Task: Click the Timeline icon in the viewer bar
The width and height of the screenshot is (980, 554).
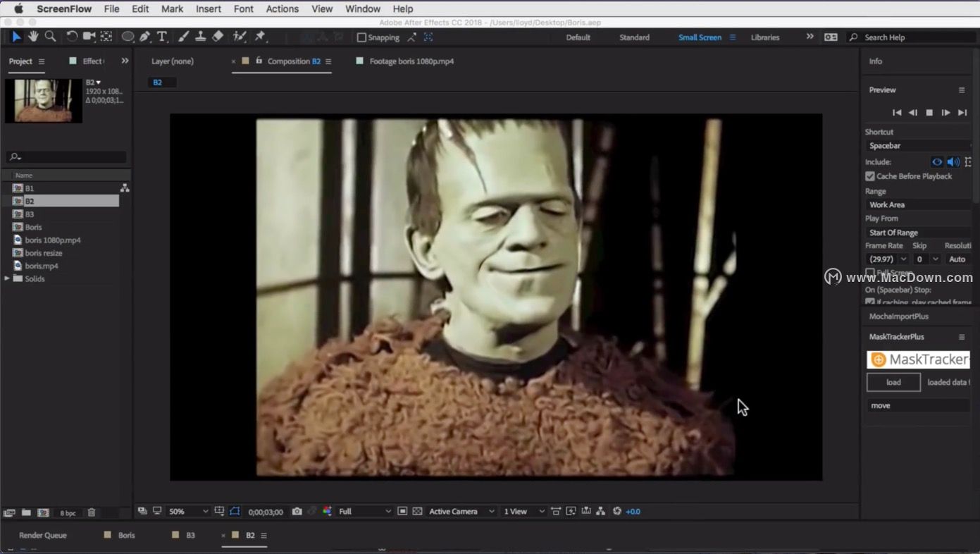Action: tap(585, 511)
